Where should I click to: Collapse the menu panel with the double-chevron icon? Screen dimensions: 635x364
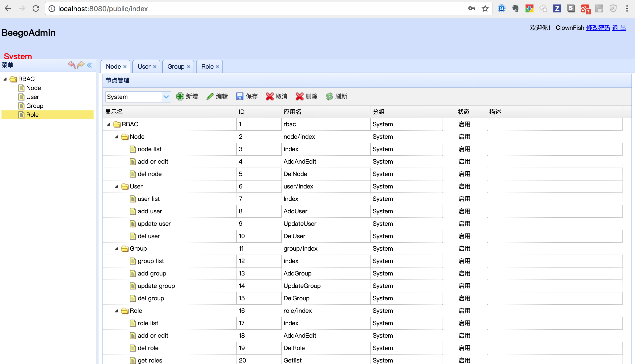90,65
